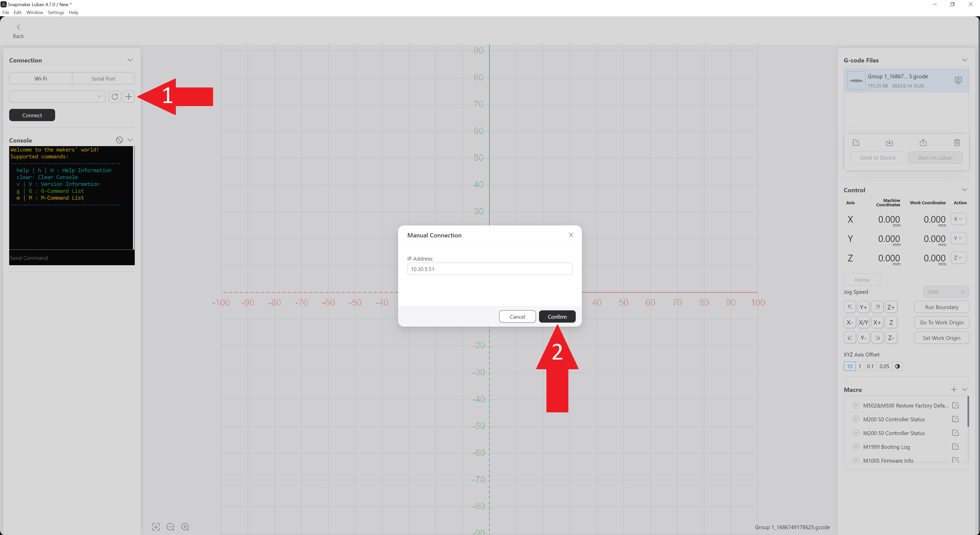This screenshot has width=980, height=535.
Task: Delete the G-code file with the trash icon
Action: tap(957, 143)
